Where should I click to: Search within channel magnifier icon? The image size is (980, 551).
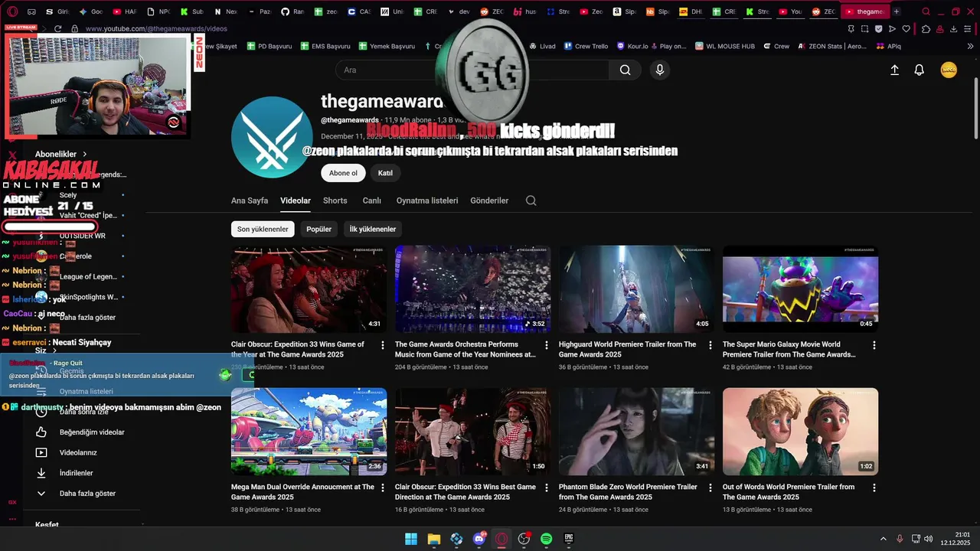pos(531,201)
